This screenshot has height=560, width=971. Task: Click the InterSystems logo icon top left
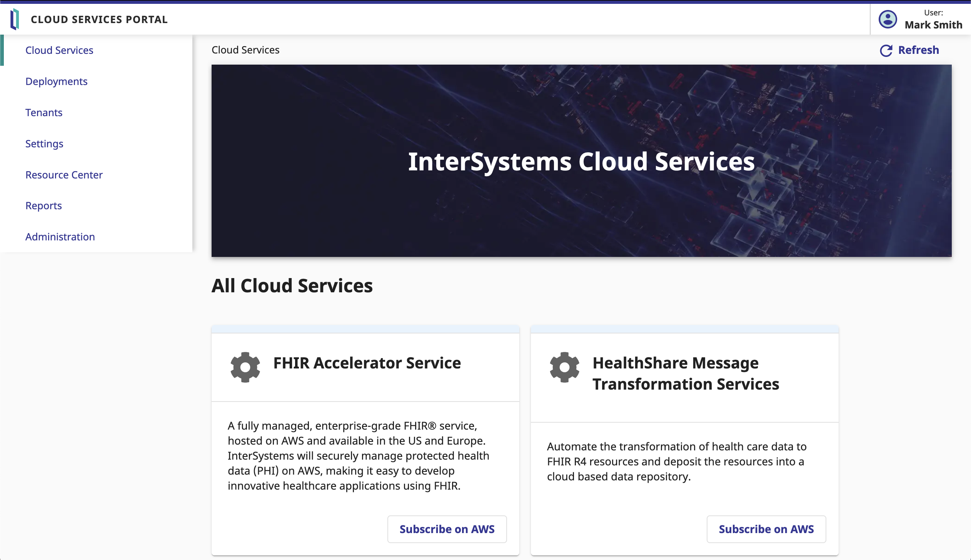[13, 19]
